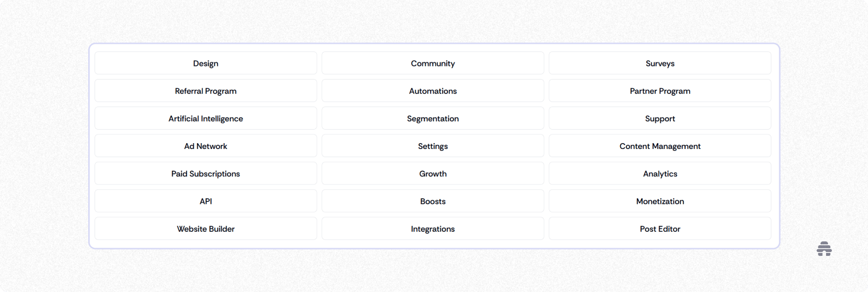Image resolution: width=868 pixels, height=292 pixels.
Task: Open the Website Builder category
Action: click(x=205, y=228)
